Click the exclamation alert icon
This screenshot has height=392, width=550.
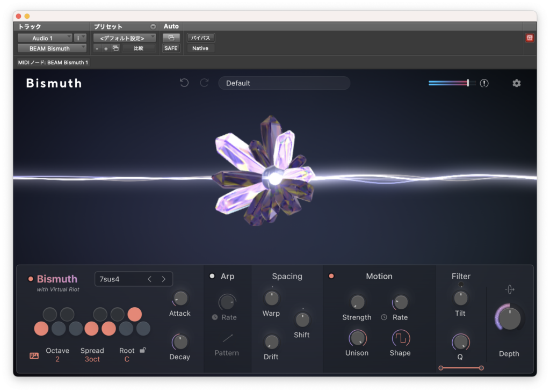click(484, 83)
